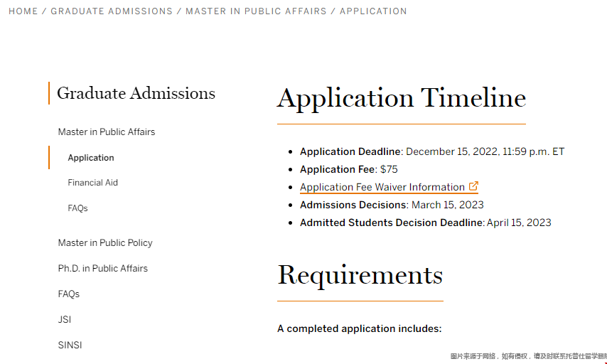Open the SINSI sidebar link
This screenshot has width=607, height=364.
pyautogui.click(x=70, y=345)
